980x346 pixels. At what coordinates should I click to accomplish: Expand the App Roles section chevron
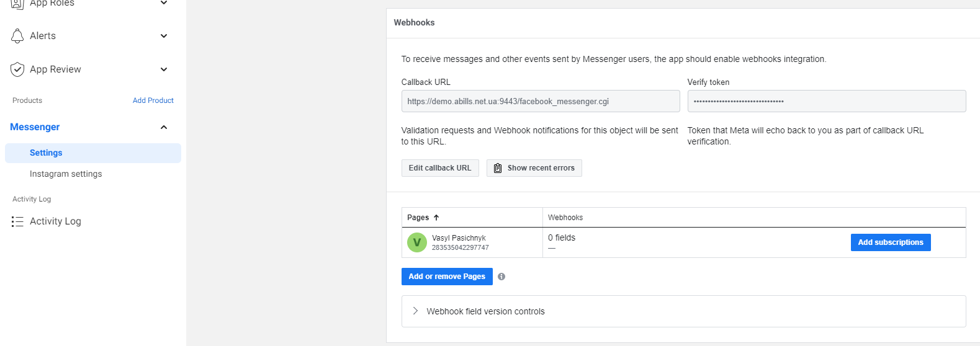pos(164,3)
